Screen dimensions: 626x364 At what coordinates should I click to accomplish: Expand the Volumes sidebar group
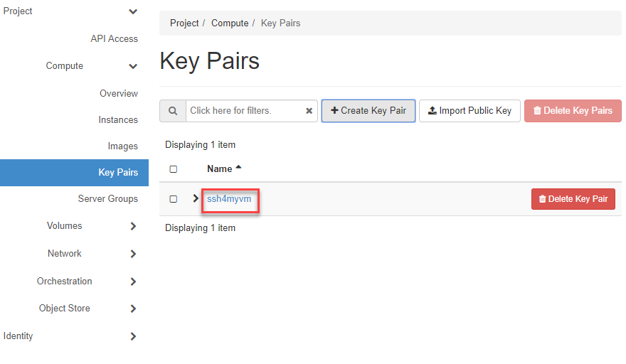tap(133, 226)
